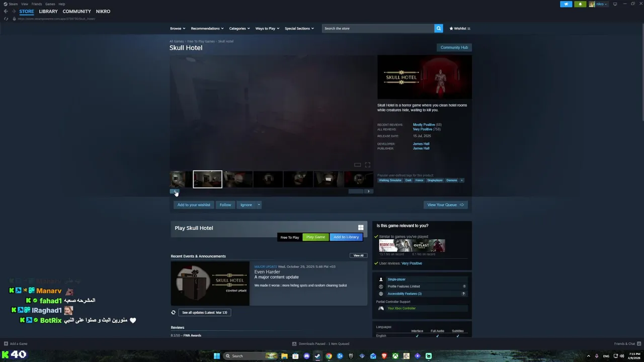Click the Profile Features Limited info icon

point(381,287)
